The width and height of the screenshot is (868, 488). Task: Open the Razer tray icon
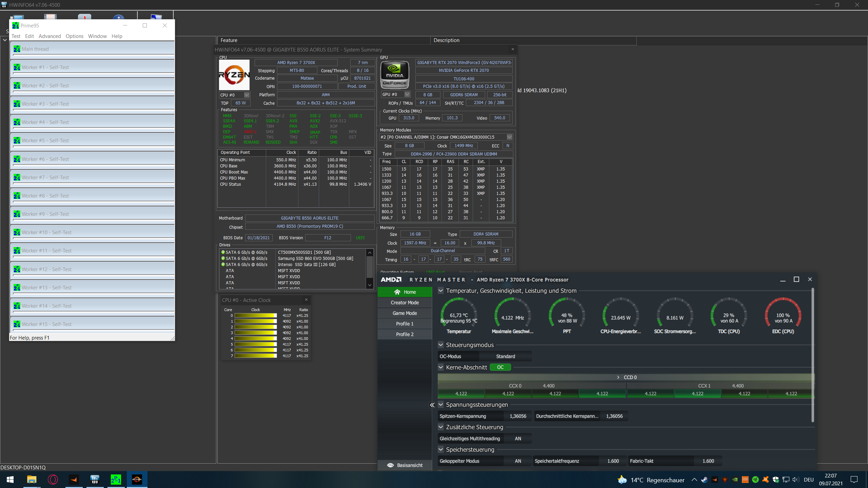(x=755, y=480)
